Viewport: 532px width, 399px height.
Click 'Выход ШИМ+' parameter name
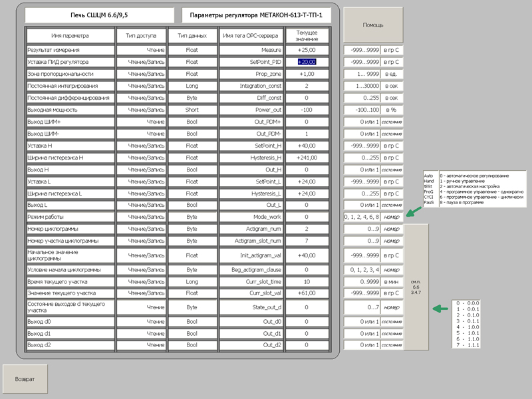[x=70, y=122]
